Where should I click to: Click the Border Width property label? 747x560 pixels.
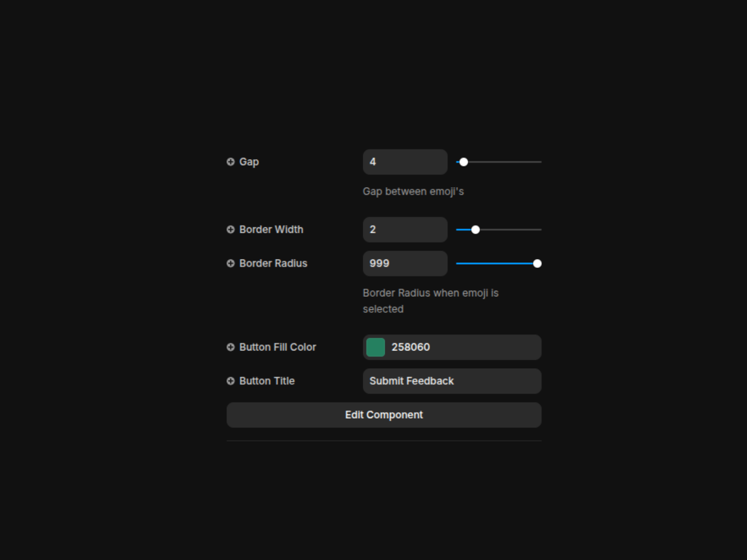pyautogui.click(x=271, y=230)
